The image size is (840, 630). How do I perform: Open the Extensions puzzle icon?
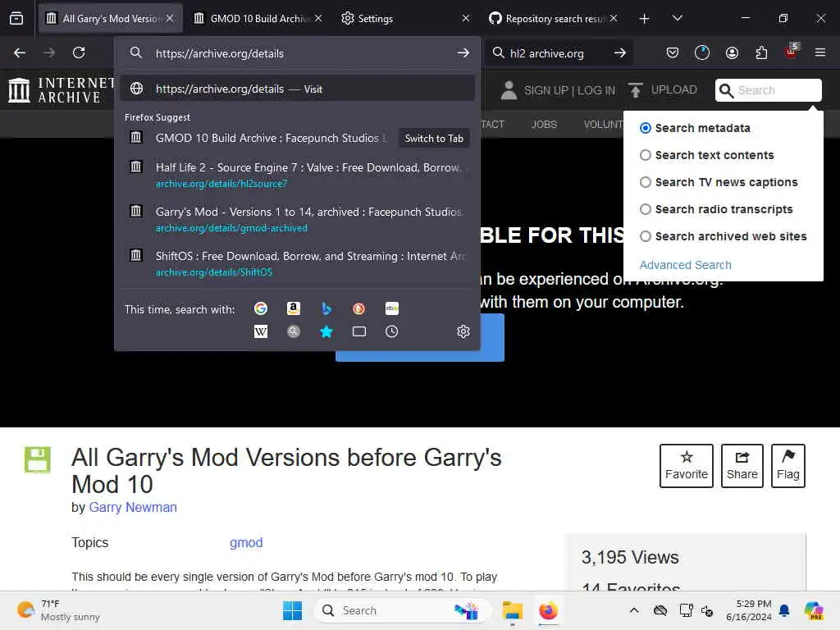tap(761, 52)
